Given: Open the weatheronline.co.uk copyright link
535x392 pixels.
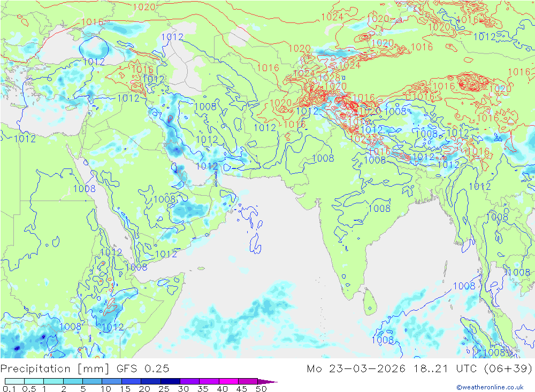Looking at the screenshot, I should (x=490, y=387).
